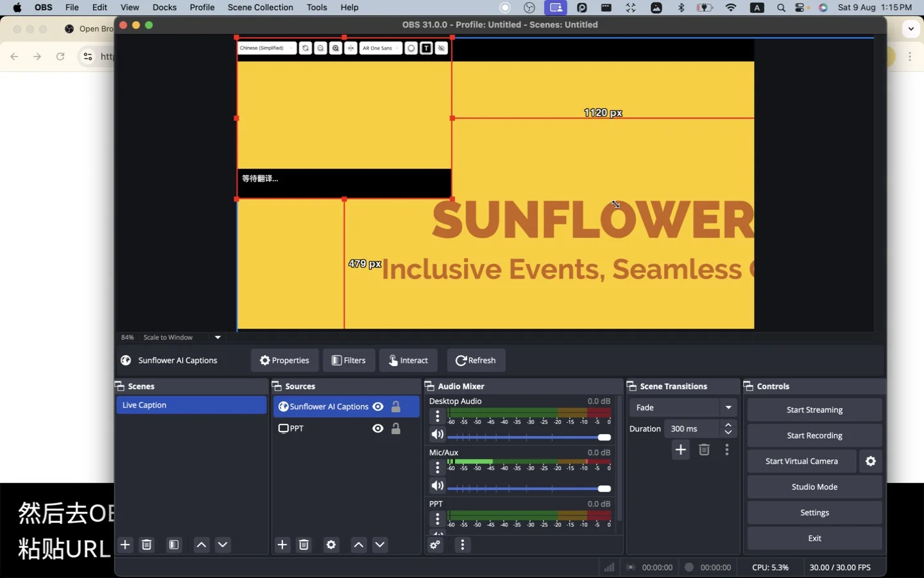The image size is (924, 578).
Task: Add a new scene with the plus icon
Action: 125,545
